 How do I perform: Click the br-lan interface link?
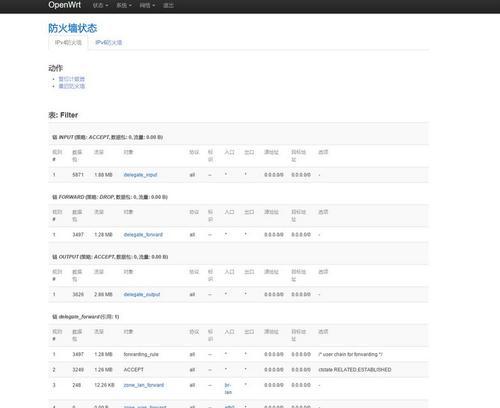pyautogui.click(x=228, y=389)
